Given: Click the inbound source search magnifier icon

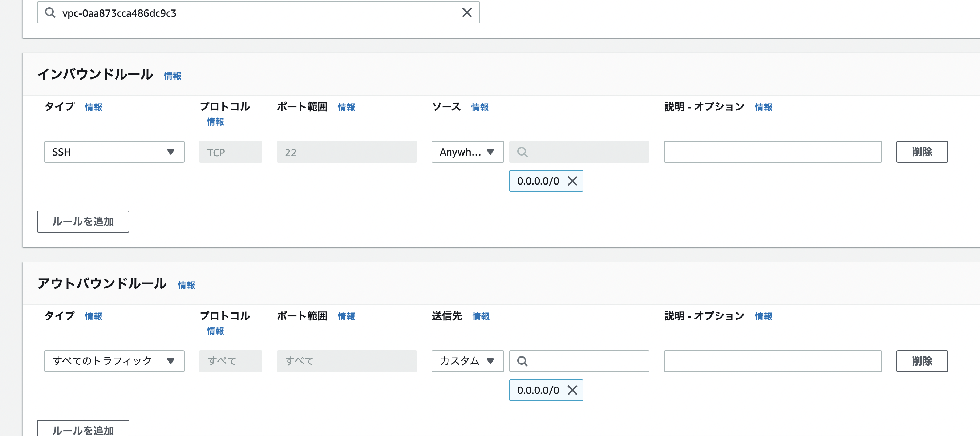Looking at the screenshot, I should [522, 152].
